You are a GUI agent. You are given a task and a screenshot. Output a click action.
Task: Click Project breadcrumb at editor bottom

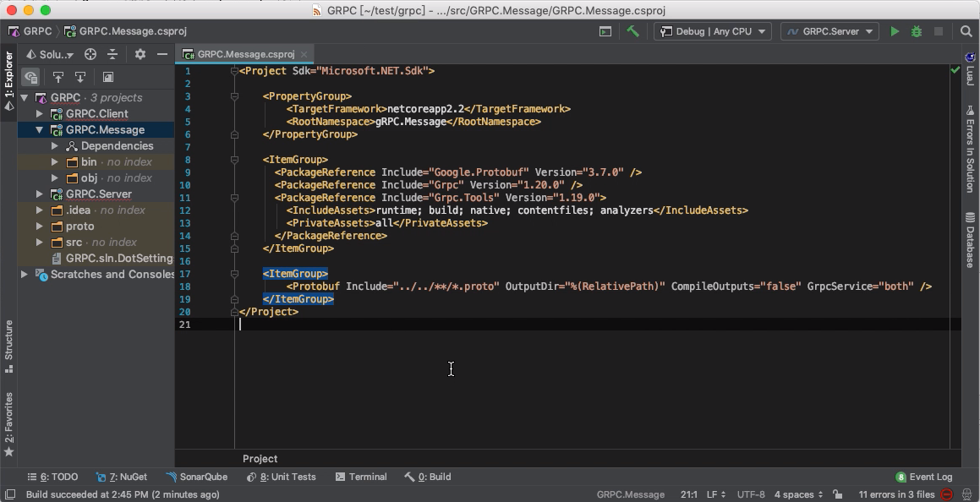[260, 458]
